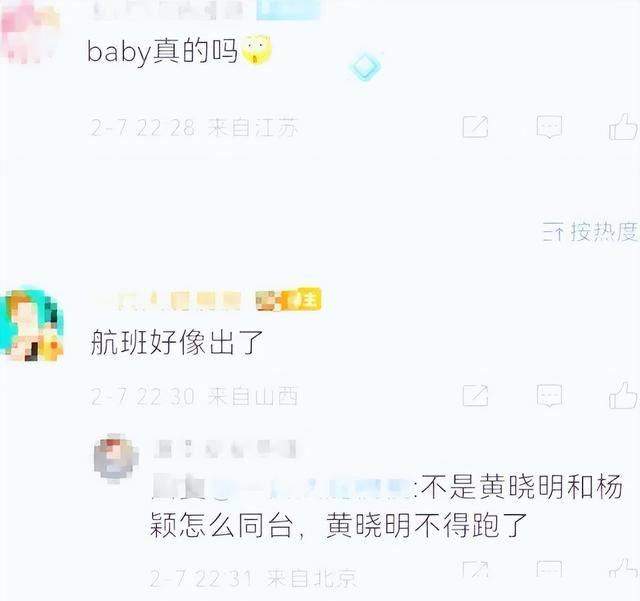This screenshot has height=601, width=640.
Task: Comment on the 黄晓明 reply from 北京
Action: (x=549, y=570)
